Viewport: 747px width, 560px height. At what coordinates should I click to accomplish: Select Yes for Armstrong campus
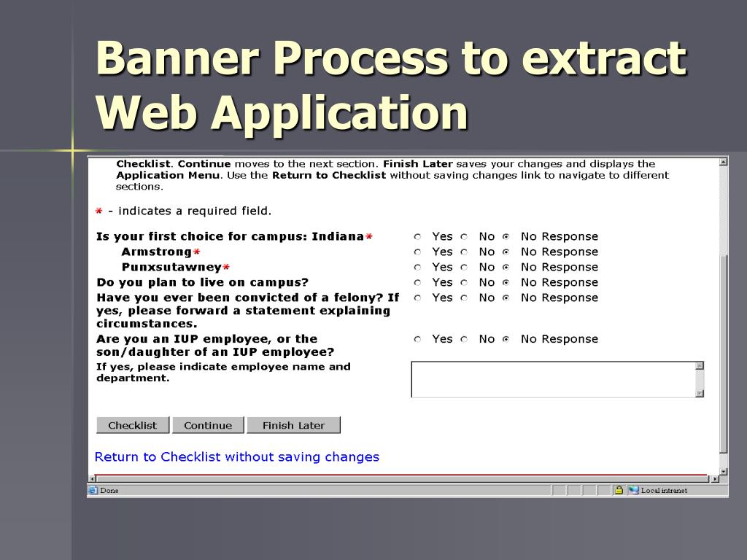point(417,252)
